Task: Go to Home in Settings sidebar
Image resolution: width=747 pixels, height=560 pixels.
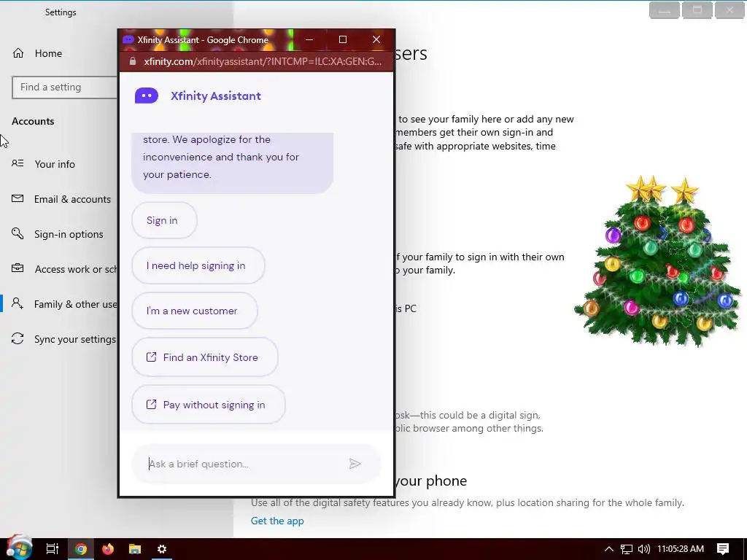Action: tap(48, 53)
